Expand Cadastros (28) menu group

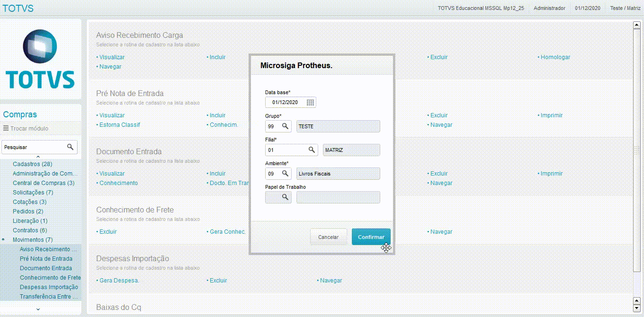point(32,164)
